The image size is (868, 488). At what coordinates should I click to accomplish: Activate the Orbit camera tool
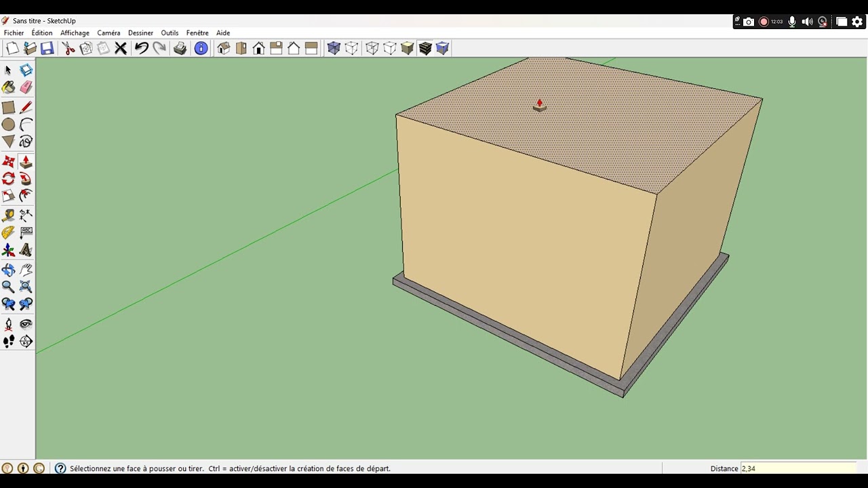[x=8, y=270]
